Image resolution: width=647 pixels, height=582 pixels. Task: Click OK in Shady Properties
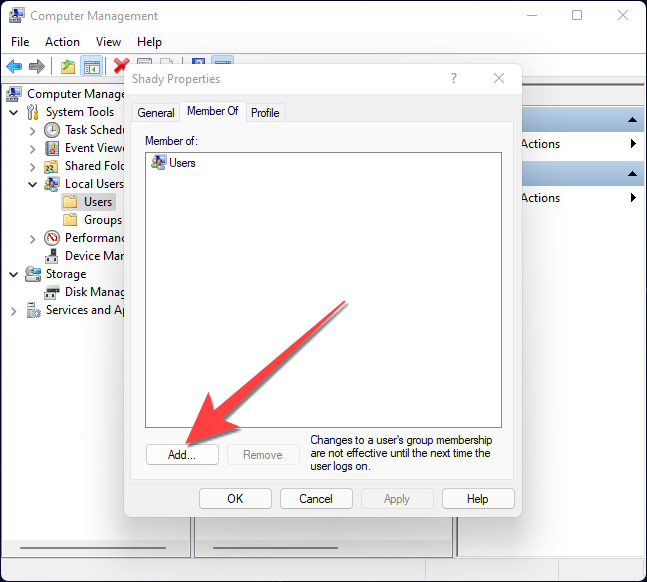coord(235,499)
